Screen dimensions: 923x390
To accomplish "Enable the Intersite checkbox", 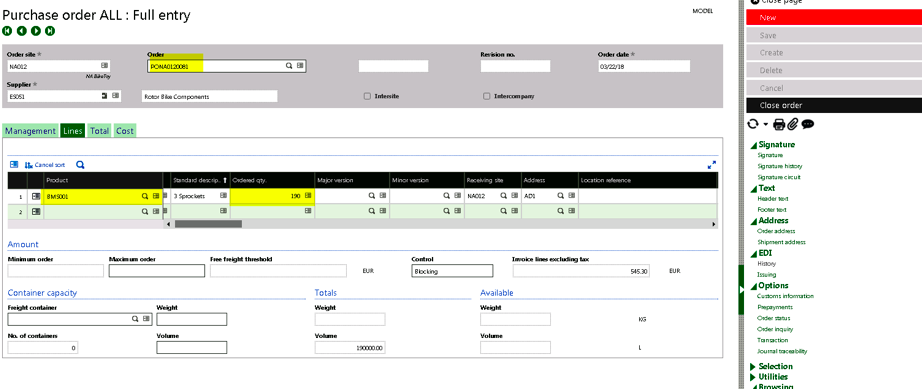I will point(367,96).
